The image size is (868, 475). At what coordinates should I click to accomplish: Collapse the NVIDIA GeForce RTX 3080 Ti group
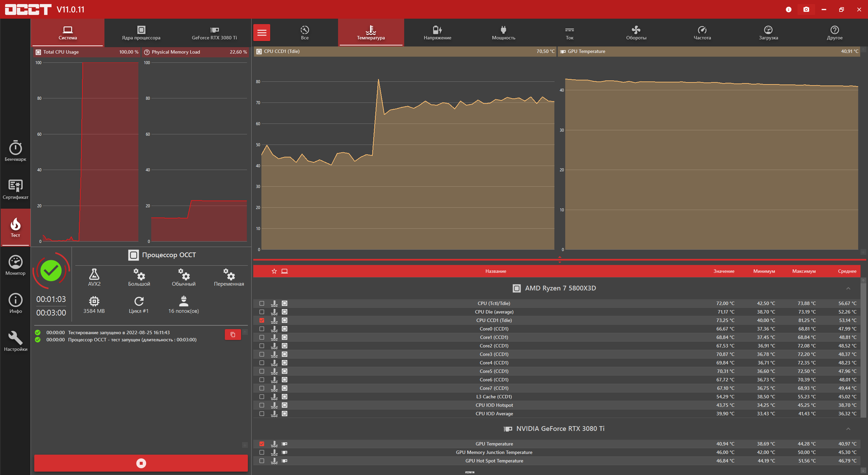click(x=848, y=429)
